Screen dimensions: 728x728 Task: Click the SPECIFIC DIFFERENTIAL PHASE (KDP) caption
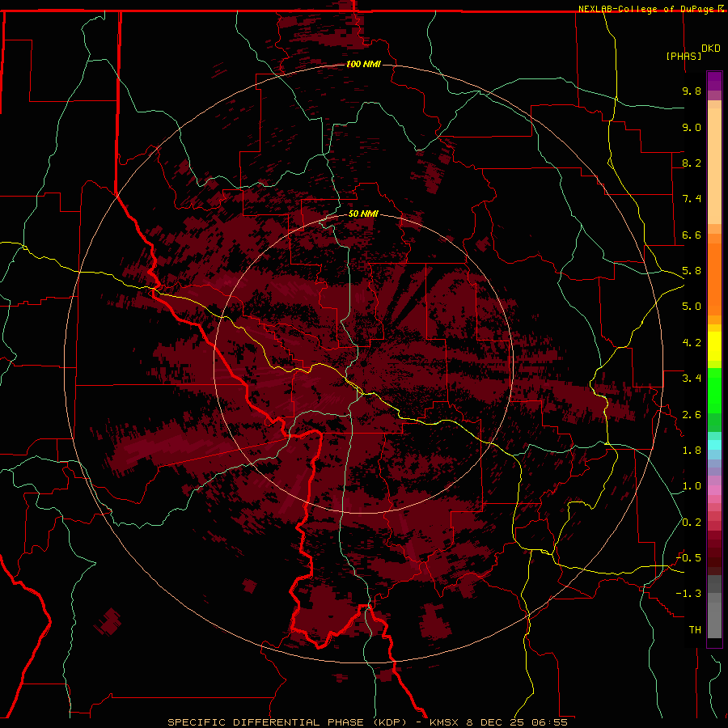286,722
